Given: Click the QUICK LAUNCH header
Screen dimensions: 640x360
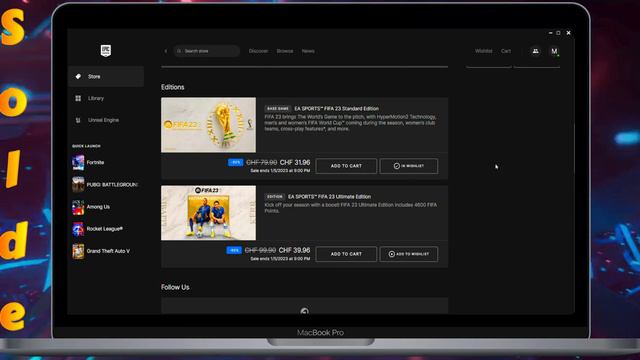Looking at the screenshot, I should click(x=86, y=146).
